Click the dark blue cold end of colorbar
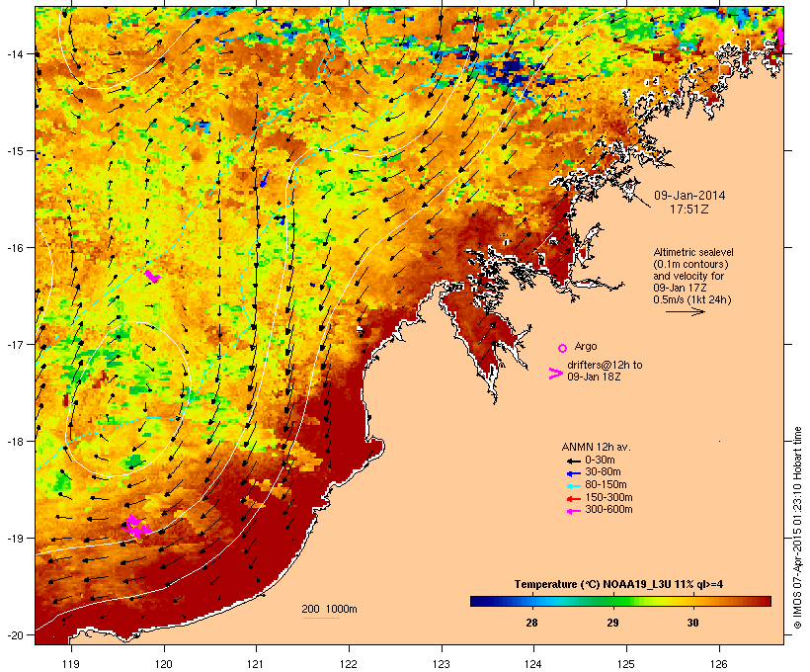The image size is (810, 672). 483,601
